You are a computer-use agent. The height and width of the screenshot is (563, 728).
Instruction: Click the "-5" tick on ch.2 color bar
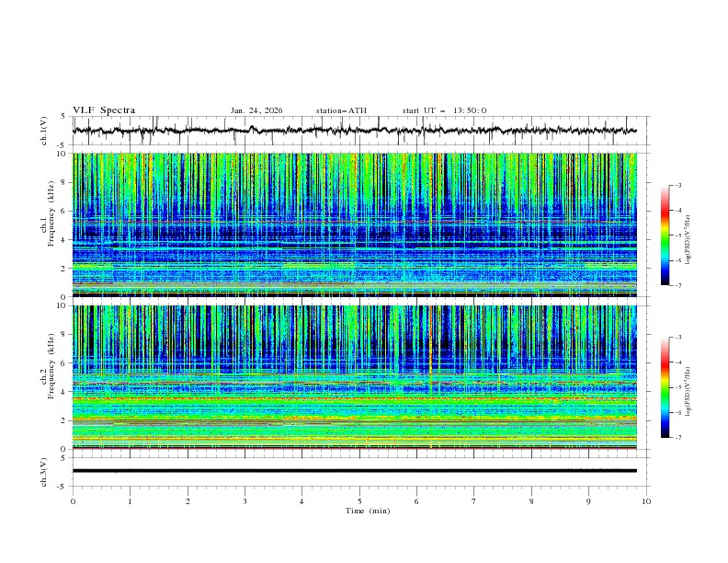[x=678, y=387]
